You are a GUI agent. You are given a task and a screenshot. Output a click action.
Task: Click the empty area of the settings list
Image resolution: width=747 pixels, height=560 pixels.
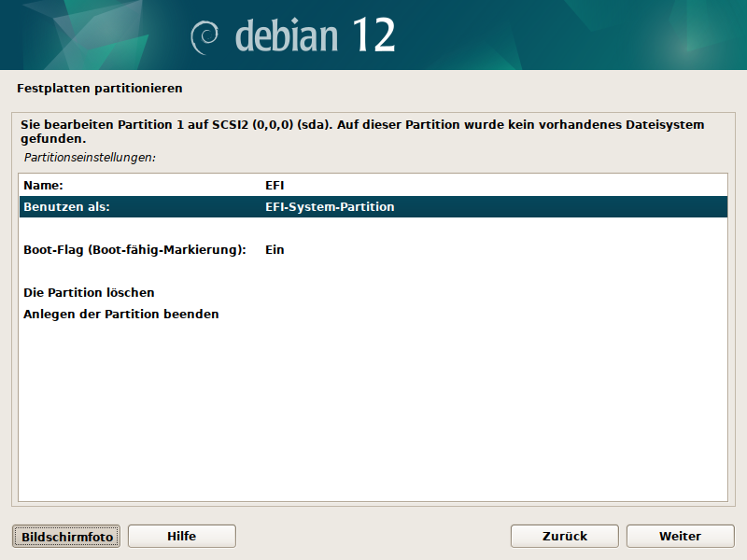point(373,411)
